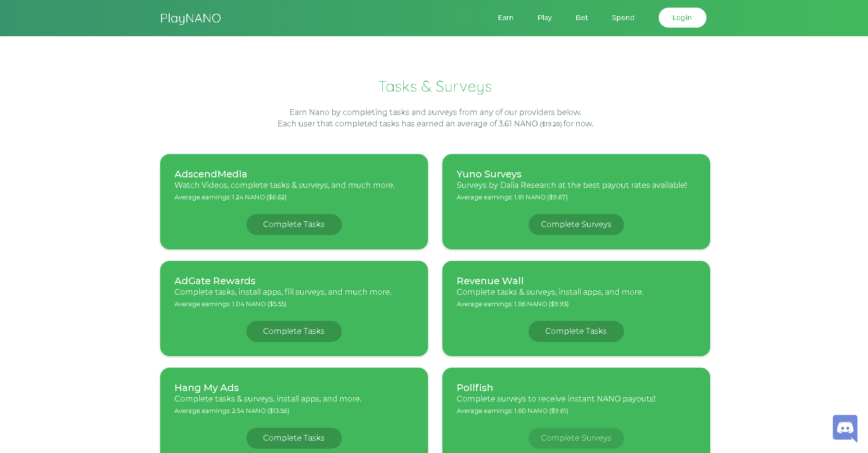Click the Login button
868x453 pixels.
tap(683, 18)
